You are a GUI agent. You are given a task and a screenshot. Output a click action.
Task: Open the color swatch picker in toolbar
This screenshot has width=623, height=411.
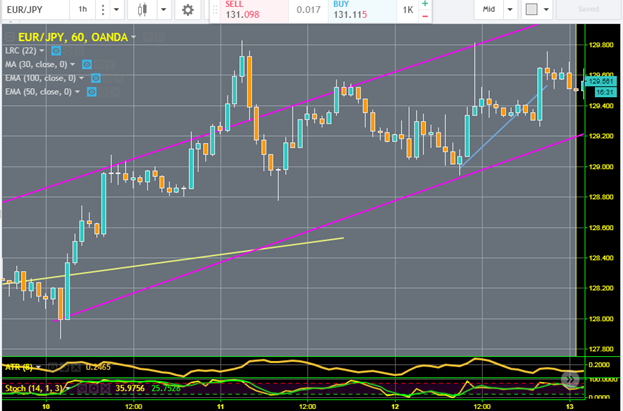click(532, 11)
